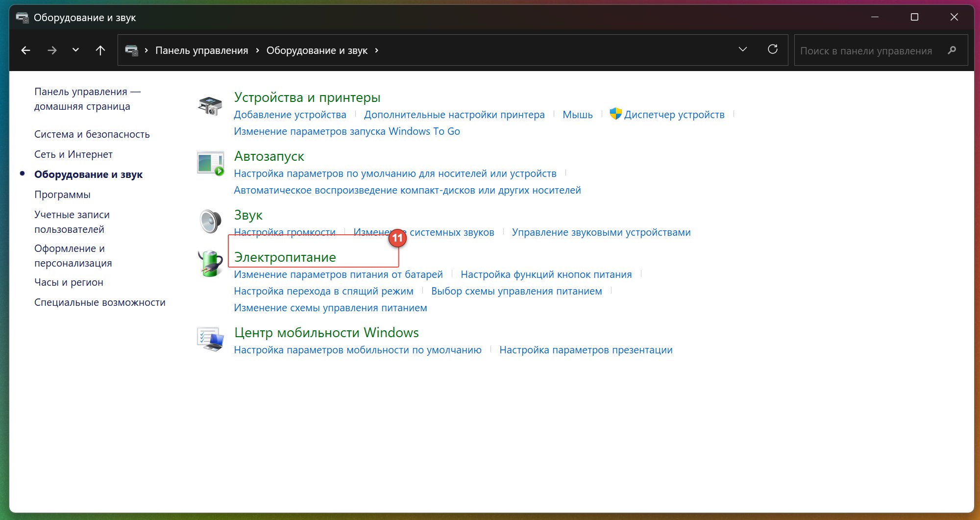The height and width of the screenshot is (520, 980).
Task: Open Специальные возможности in sidebar
Action: pyautogui.click(x=100, y=302)
